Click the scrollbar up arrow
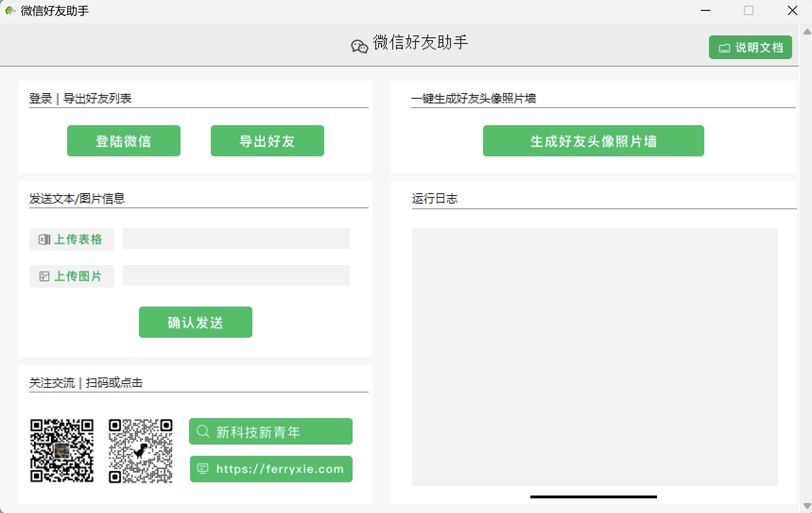The height and width of the screenshot is (513, 812). (807, 31)
